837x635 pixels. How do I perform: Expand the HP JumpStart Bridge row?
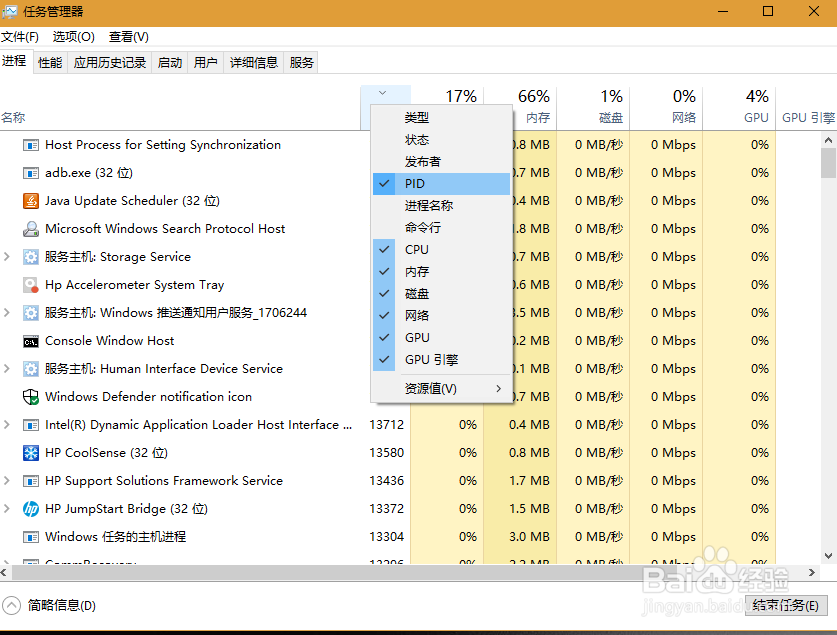coord(7,509)
